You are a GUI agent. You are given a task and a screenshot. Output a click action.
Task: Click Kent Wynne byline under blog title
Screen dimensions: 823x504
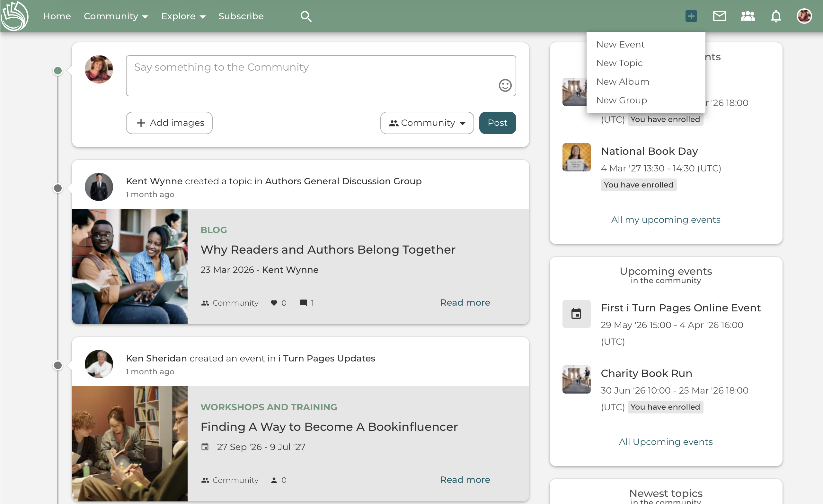pos(290,270)
